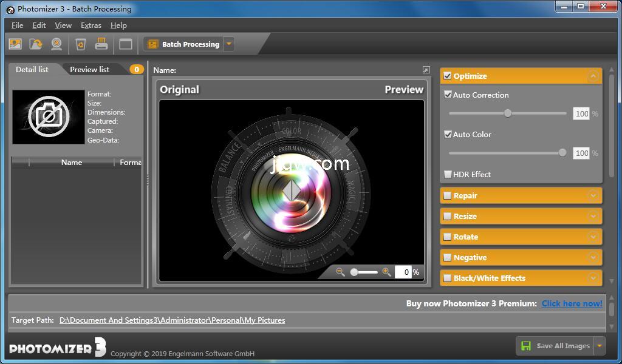Image resolution: width=622 pixels, height=364 pixels.
Task: Collapse the Optimize section chevron
Action: (593, 76)
